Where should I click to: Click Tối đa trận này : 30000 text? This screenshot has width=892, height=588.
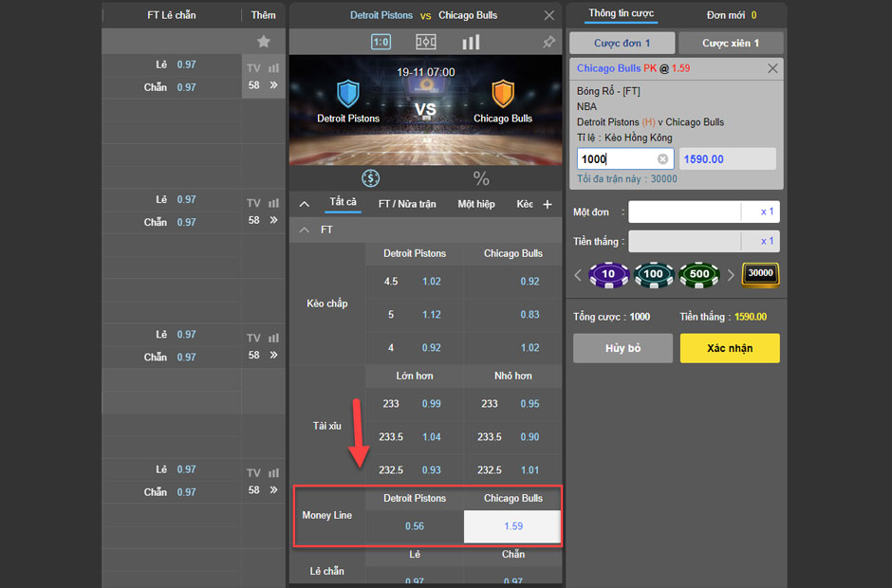627,178
